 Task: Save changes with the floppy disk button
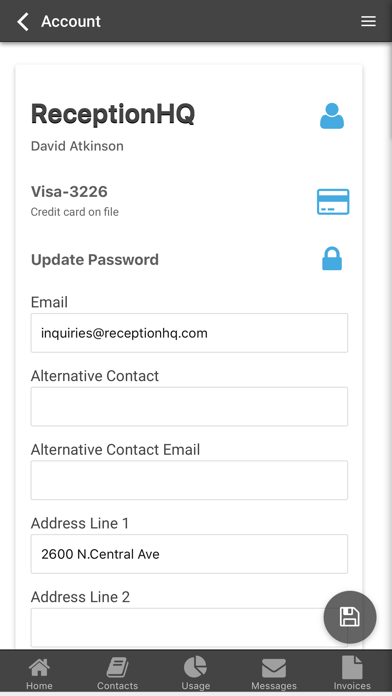click(350, 617)
